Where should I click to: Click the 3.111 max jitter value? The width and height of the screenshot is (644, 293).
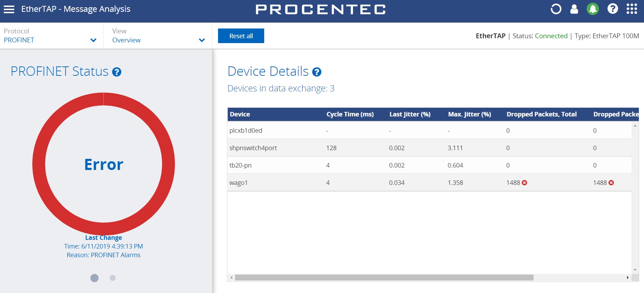[455, 148]
